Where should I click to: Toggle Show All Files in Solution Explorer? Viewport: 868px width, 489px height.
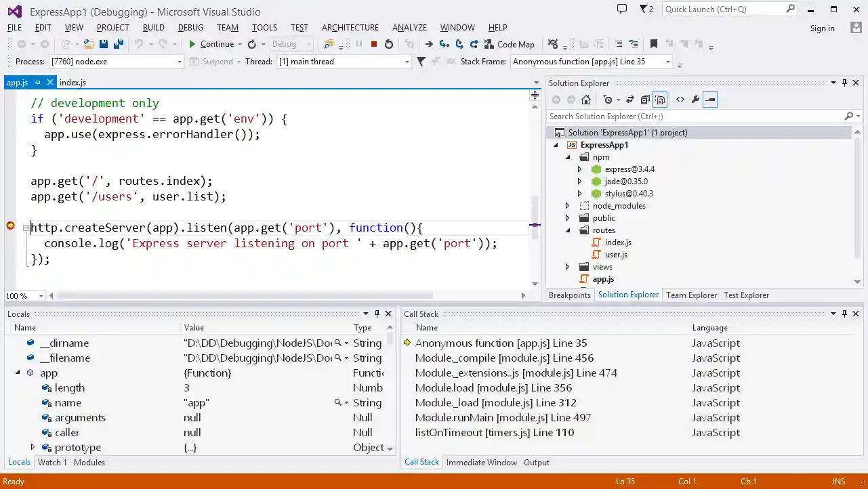pyautogui.click(x=660, y=100)
